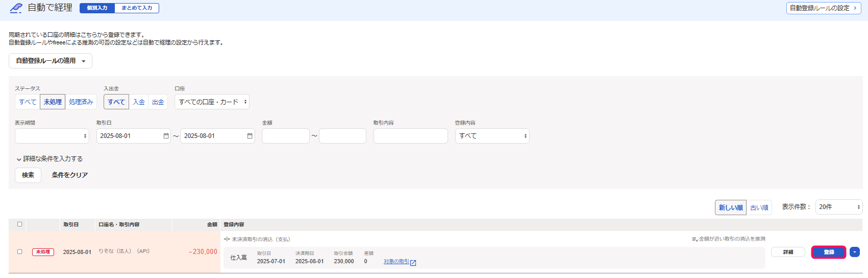Screen dimensions: 868x278
Task: Open 登録内容 dropdown showing すべて
Action: click(492, 136)
